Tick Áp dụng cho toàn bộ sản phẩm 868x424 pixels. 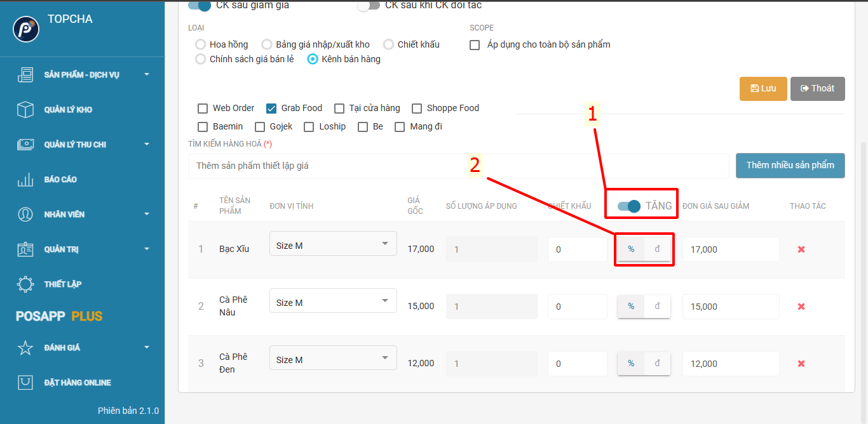[475, 45]
